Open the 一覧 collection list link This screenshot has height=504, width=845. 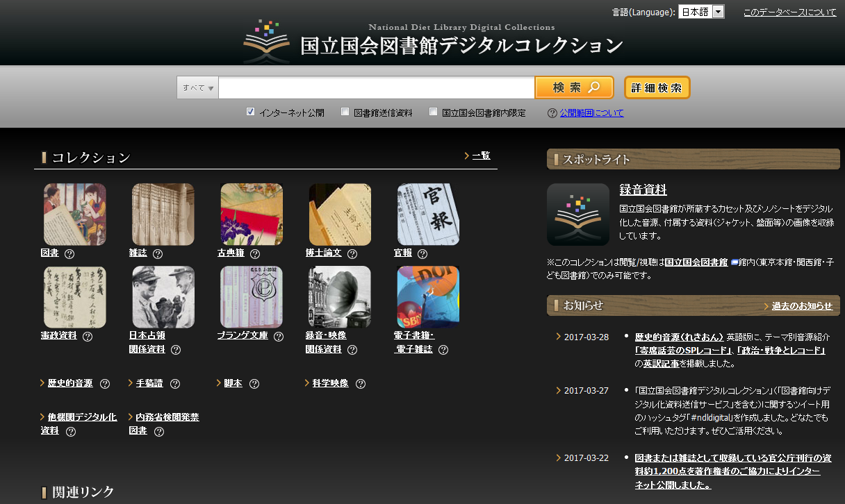click(482, 156)
